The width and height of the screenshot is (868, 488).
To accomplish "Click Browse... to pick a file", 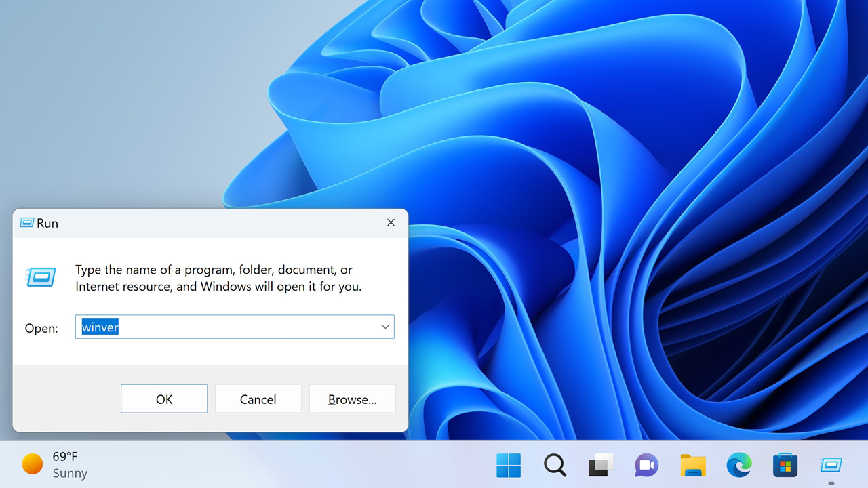I will [352, 399].
